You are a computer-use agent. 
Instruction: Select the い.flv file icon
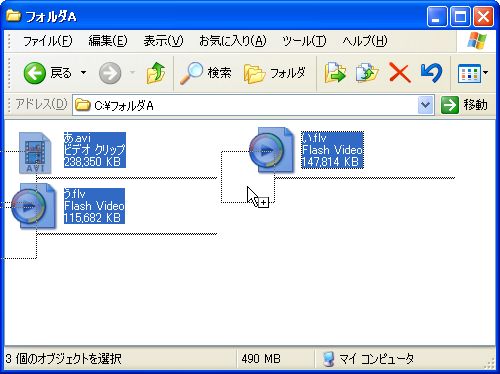point(272,150)
